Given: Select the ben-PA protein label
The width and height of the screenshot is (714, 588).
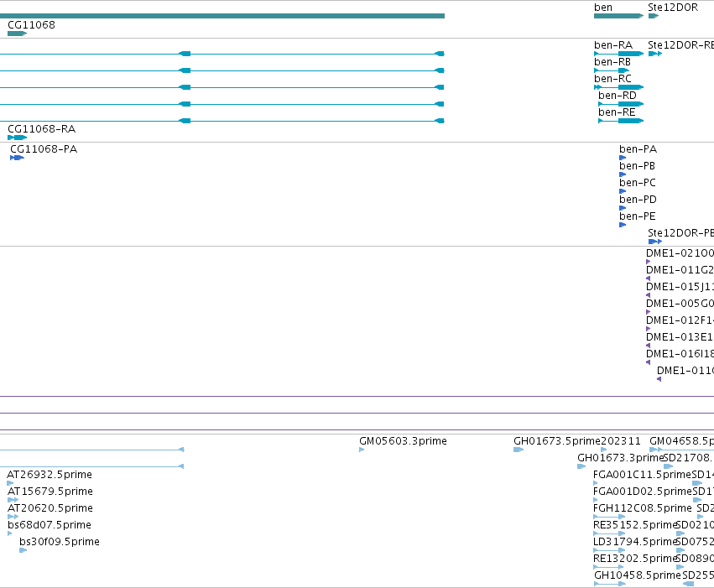Looking at the screenshot, I should pyautogui.click(x=638, y=150).
